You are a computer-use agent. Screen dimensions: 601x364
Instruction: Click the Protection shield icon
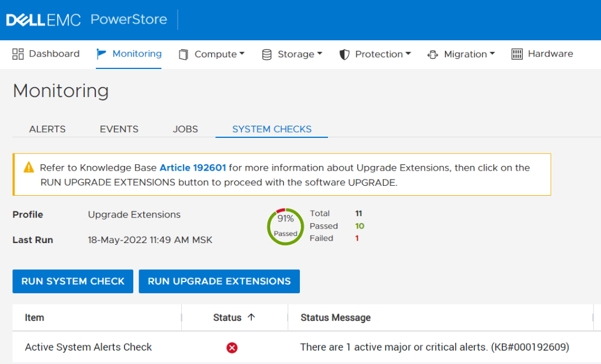[344, 54]
